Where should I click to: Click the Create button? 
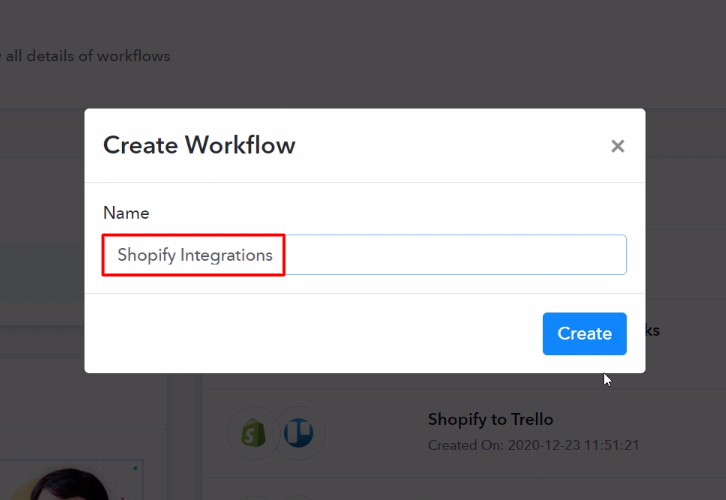(x=584, y=334)
